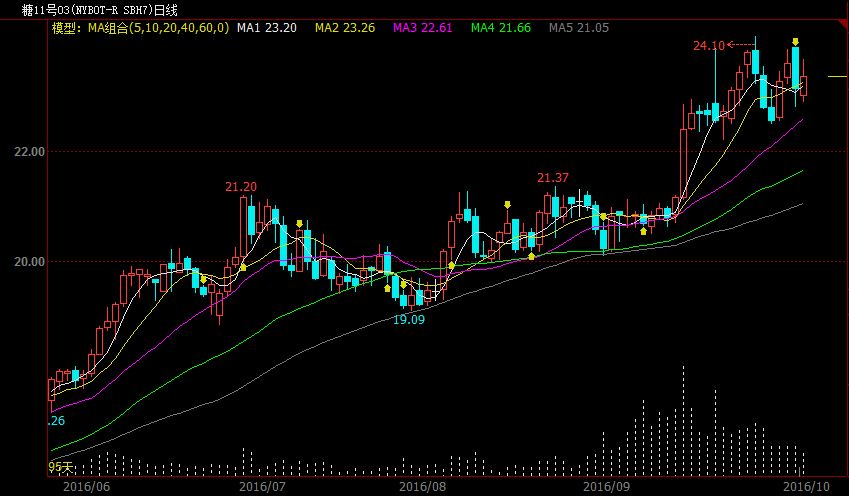Click the gray MA5 21.05 indicator label
The width and height of the screenshot is (849, 496).
(579, 28)
